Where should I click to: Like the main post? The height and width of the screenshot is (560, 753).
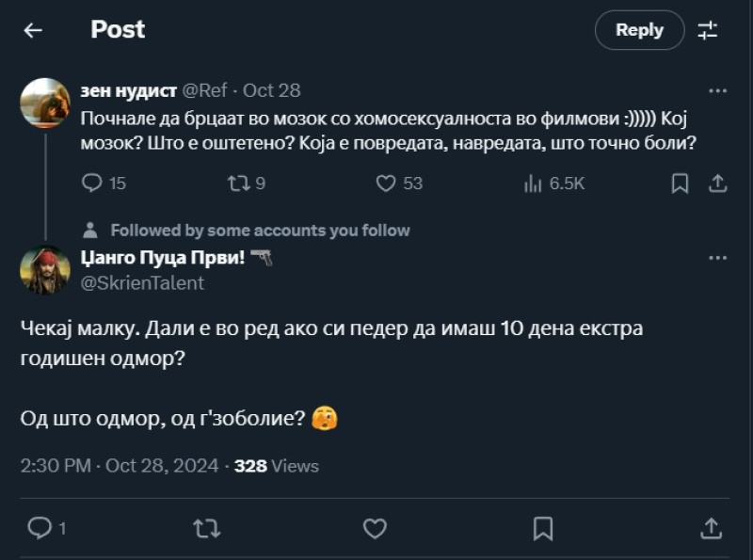375,529
